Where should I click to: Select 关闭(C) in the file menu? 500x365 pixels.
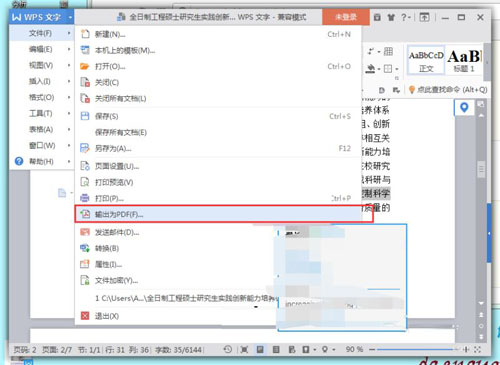pyautogui.click(x=218, y=82)
